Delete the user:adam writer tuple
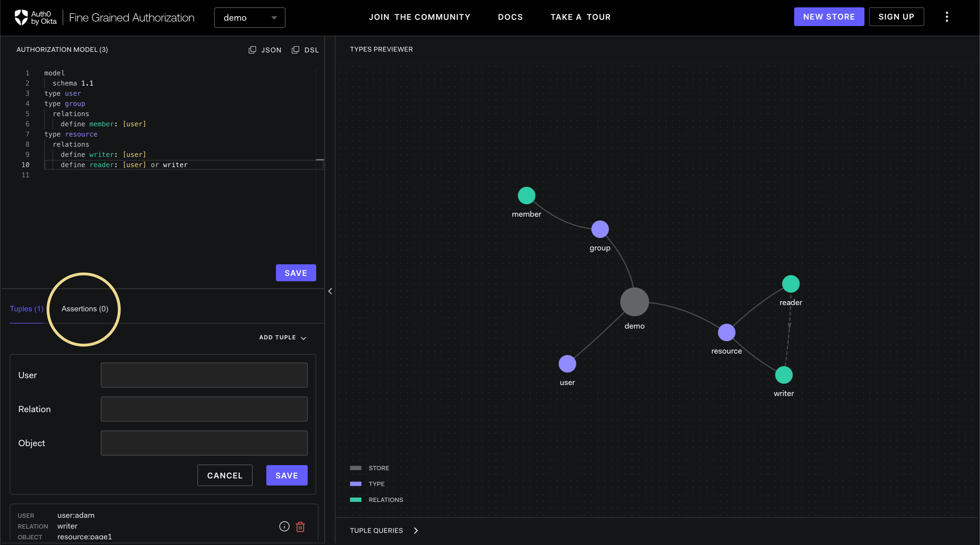 (300, 527)
